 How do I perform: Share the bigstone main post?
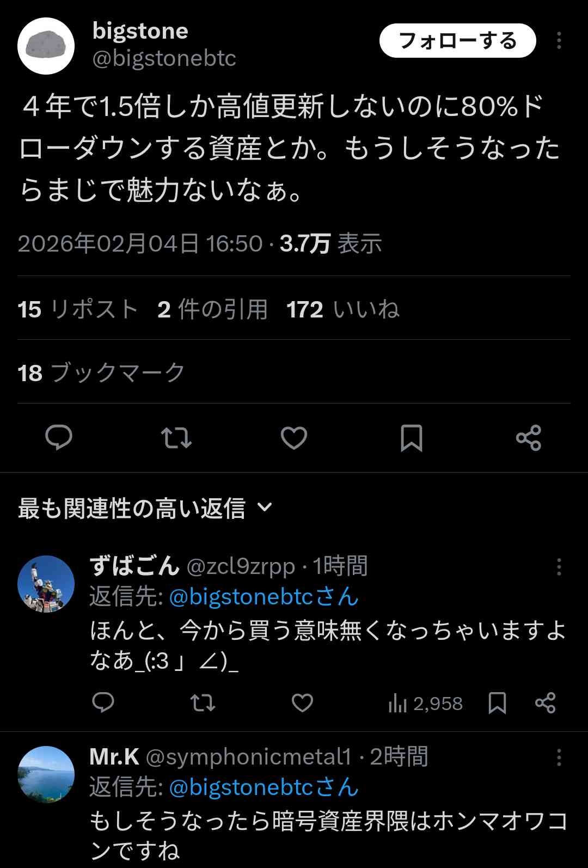pyautogui.click(x=528, y=438)
